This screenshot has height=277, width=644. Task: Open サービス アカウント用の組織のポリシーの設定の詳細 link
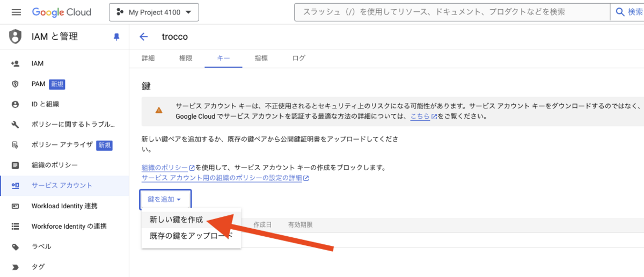tap(225, 178)
